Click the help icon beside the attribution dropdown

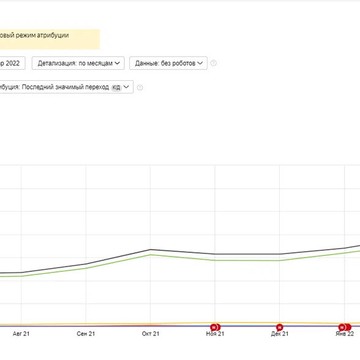click(140, 88)
